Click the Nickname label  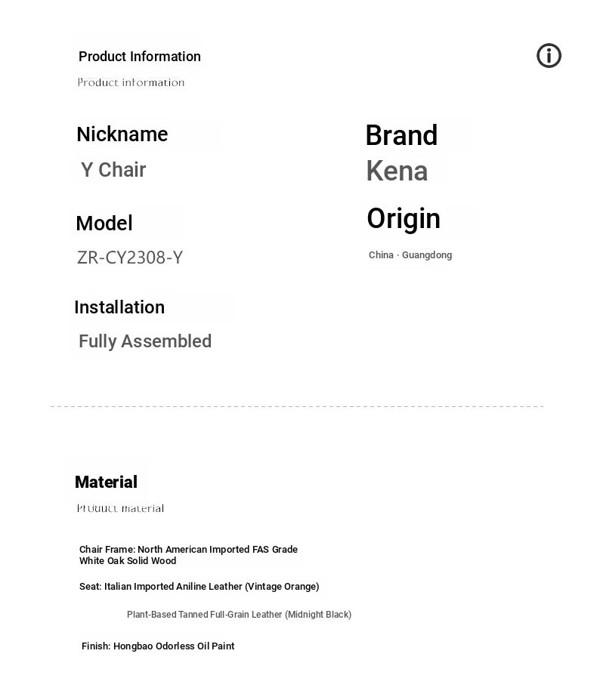pyautogui.click(x=122, y=134)
